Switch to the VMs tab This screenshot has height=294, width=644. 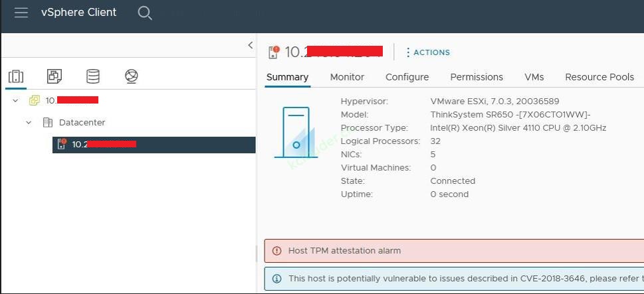(x=534, y=77)
